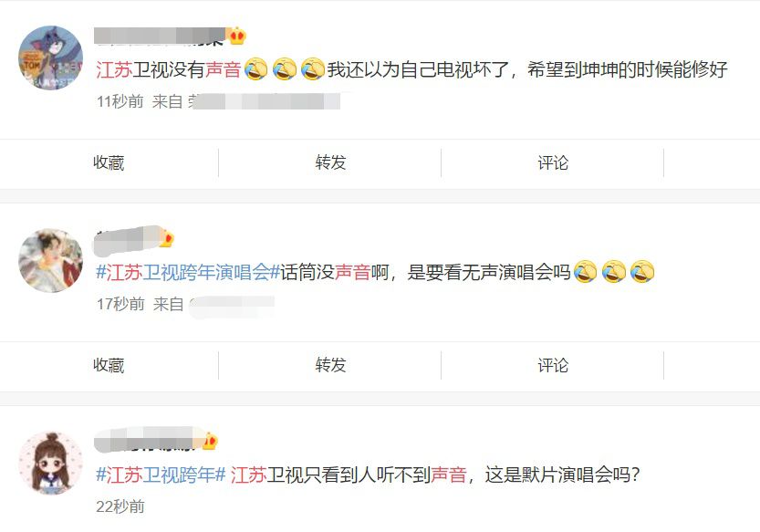760x532 pixels.
Task: Open hashtag #江苏卫视跨年# in third post
Action: point(161,475)
